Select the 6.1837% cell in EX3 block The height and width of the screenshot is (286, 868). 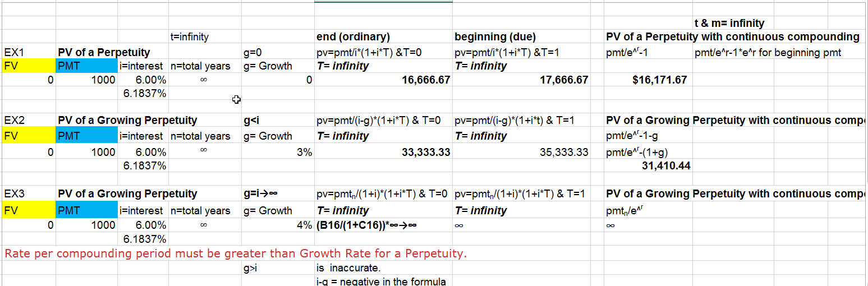tap(143, 239)
